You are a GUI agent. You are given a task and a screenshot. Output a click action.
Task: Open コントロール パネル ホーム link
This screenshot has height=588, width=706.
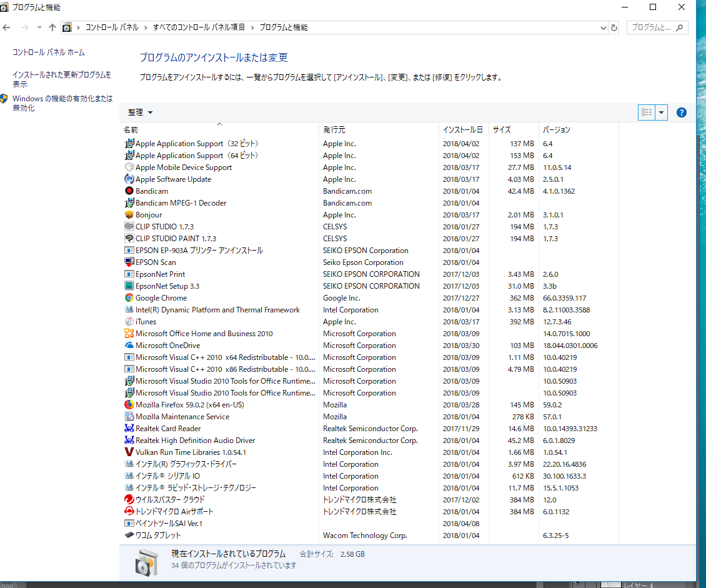49,52
